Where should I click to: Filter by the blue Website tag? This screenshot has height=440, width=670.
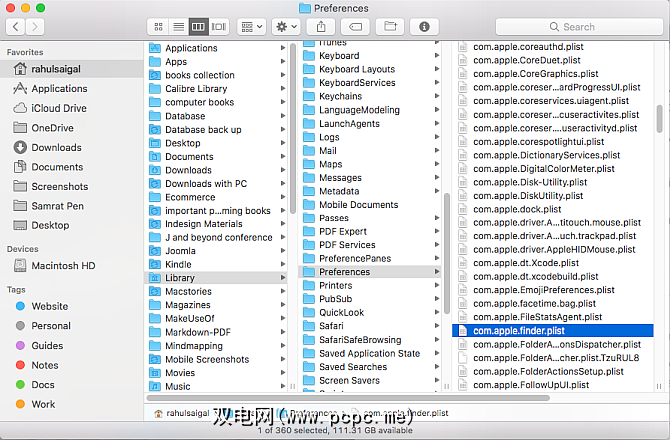(72, 306)
